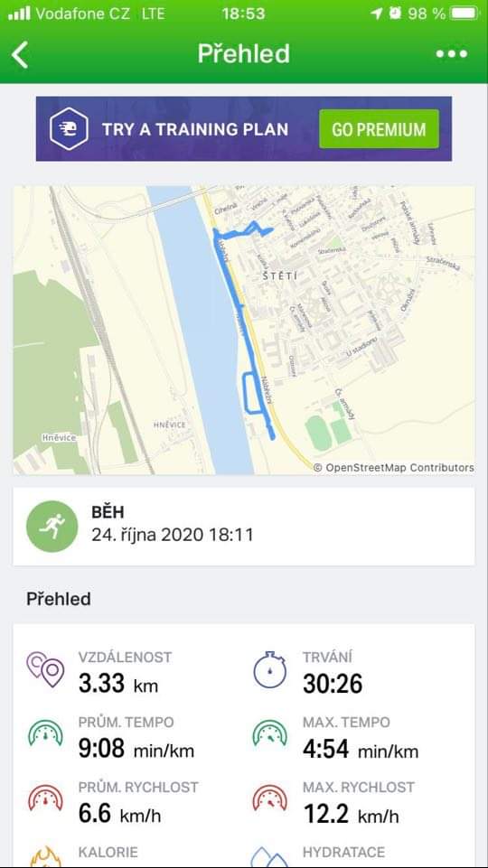The image size is (488, 868).
Task: Tap the 3.33 km distance value
Action: point(118,684)
